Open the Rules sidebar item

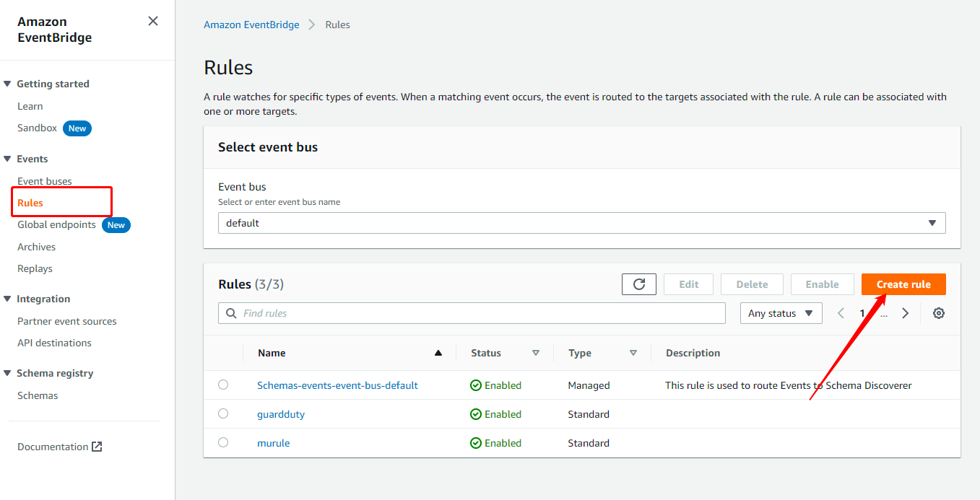[x=30, y=203]
